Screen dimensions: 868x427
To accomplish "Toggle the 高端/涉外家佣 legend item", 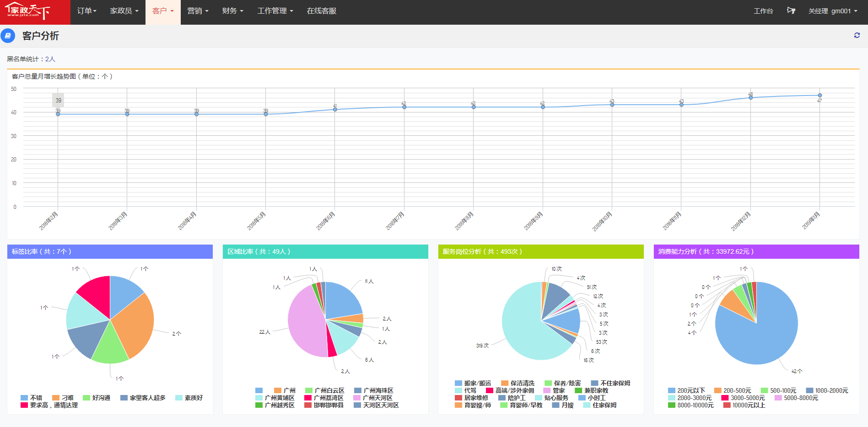I will (510, 390).
